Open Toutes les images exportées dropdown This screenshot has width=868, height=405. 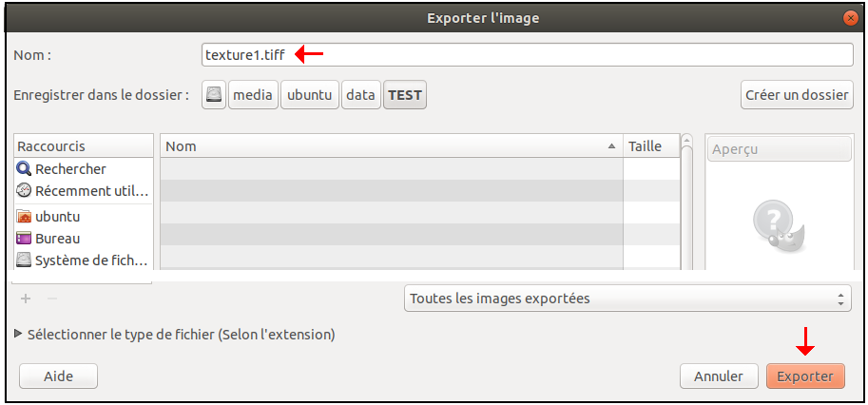[x=627, y=299]
